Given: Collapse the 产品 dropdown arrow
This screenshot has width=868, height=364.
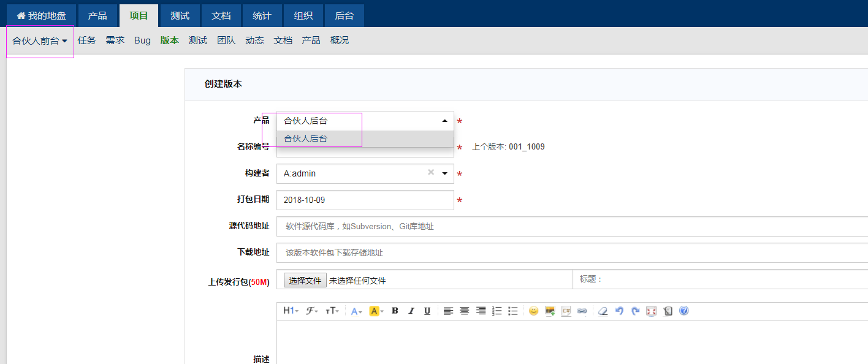Looking at the screenshot, I should 445,121.
